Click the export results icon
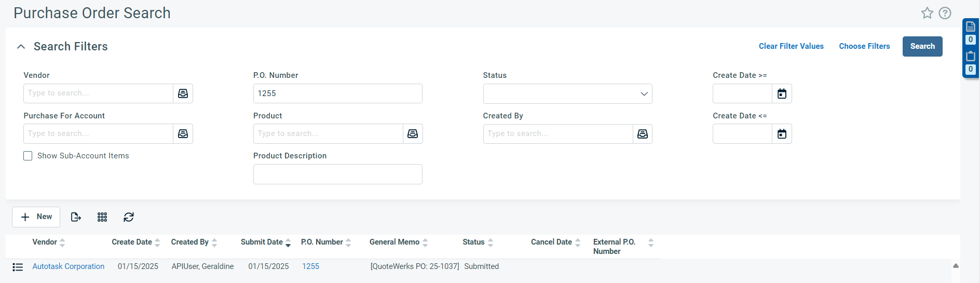 tap(76, 217)
